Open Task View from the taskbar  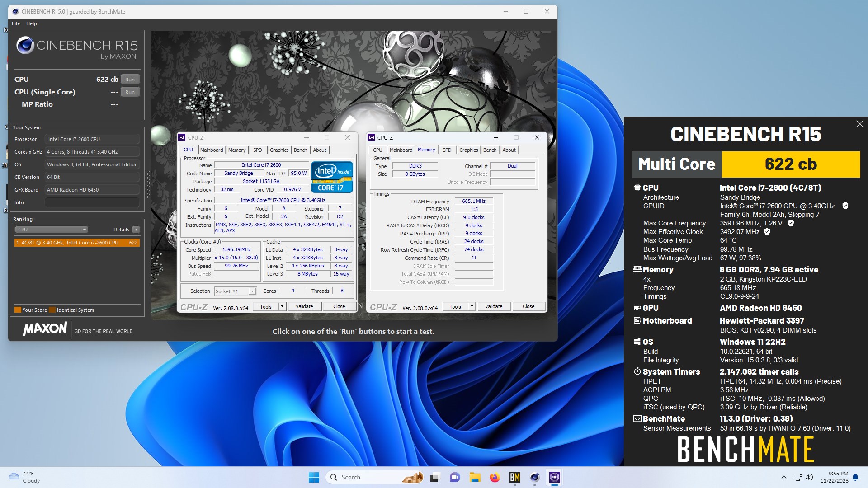(434, 477)
